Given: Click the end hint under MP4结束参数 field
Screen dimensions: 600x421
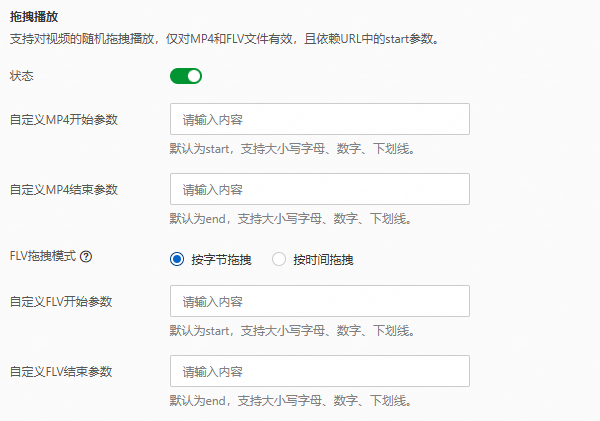Looking at the screenshot, I should point(289,219).
